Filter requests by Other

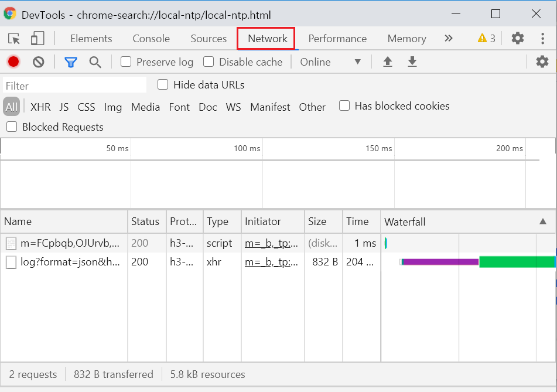(312, 107)
